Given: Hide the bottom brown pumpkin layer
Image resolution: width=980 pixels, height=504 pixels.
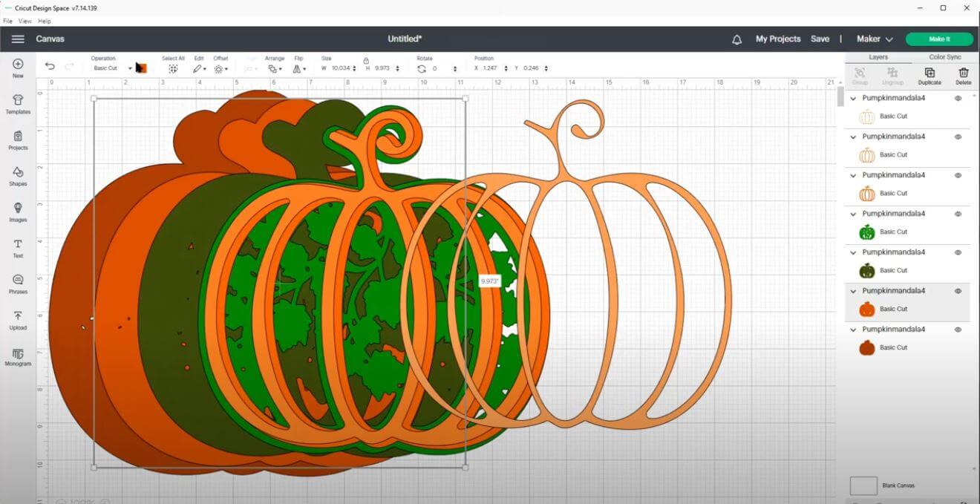Looking at the screenshot, I should pos(958,330).
